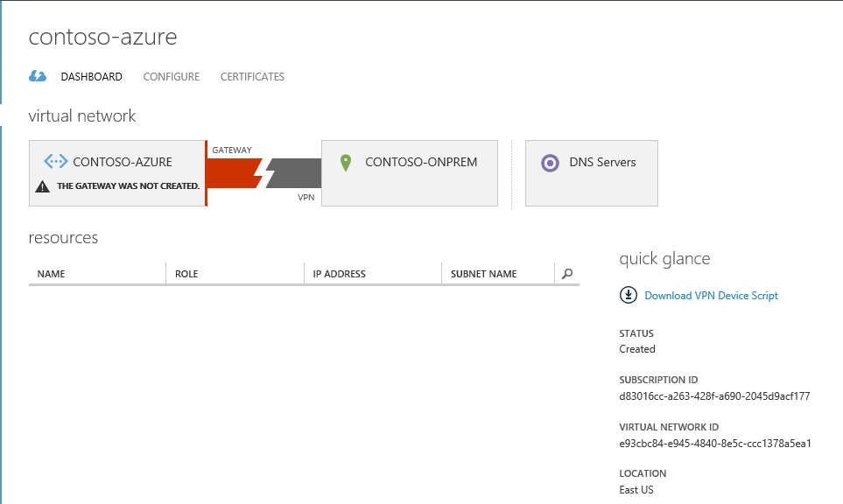Sort resources by SUBNET NAME column
This screenshot has height=504, width=843.
[x=483, y=274]
